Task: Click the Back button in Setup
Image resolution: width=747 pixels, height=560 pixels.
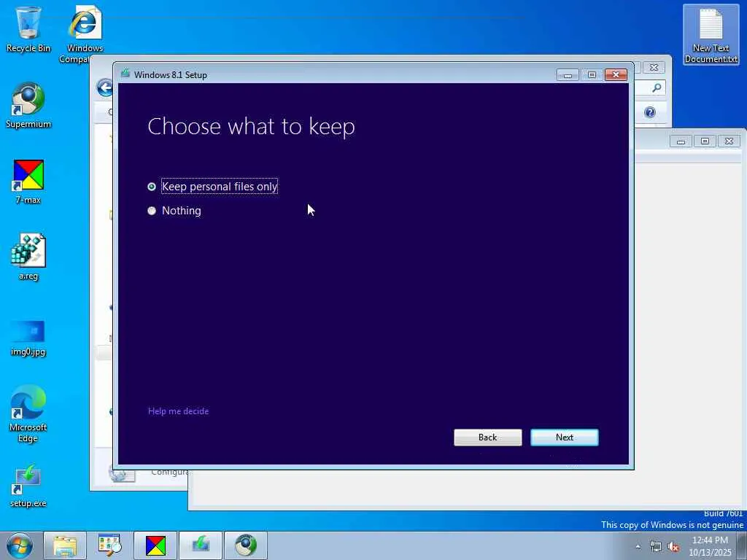Action: (487, 437)
